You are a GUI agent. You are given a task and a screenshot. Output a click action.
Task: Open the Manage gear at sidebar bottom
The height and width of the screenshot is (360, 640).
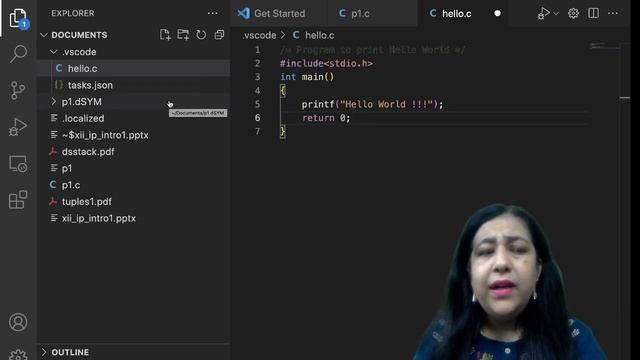pos(18,354)
